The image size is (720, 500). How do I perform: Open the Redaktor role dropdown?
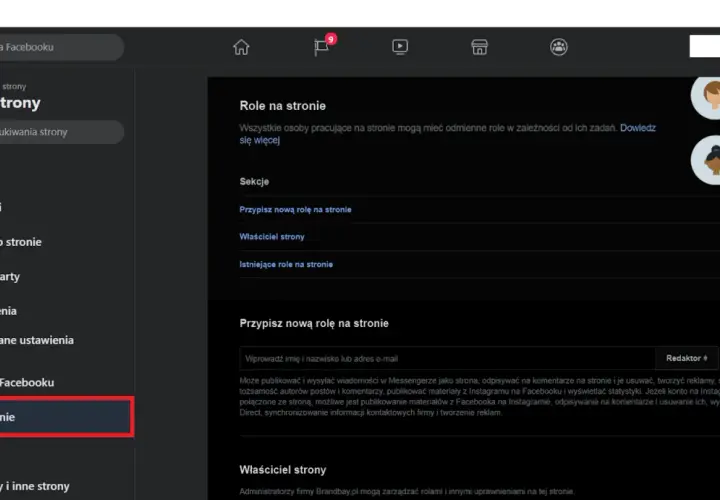tap(686, 359)
